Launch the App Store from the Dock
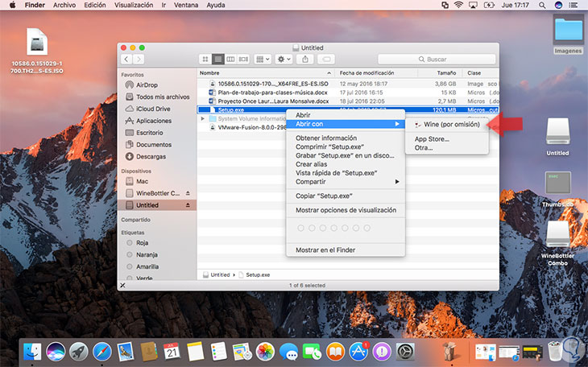Viewport: 588px width, 367px height. click(358, 352)
